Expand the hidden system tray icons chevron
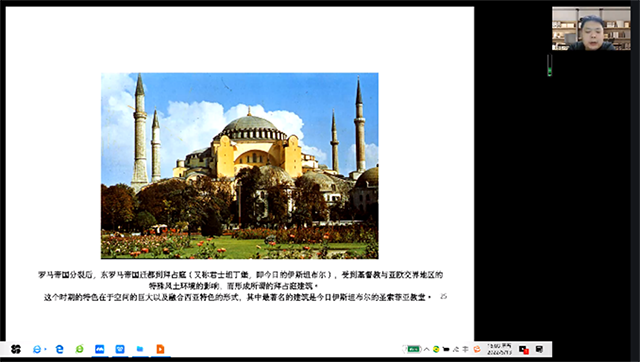 point(426,349)
